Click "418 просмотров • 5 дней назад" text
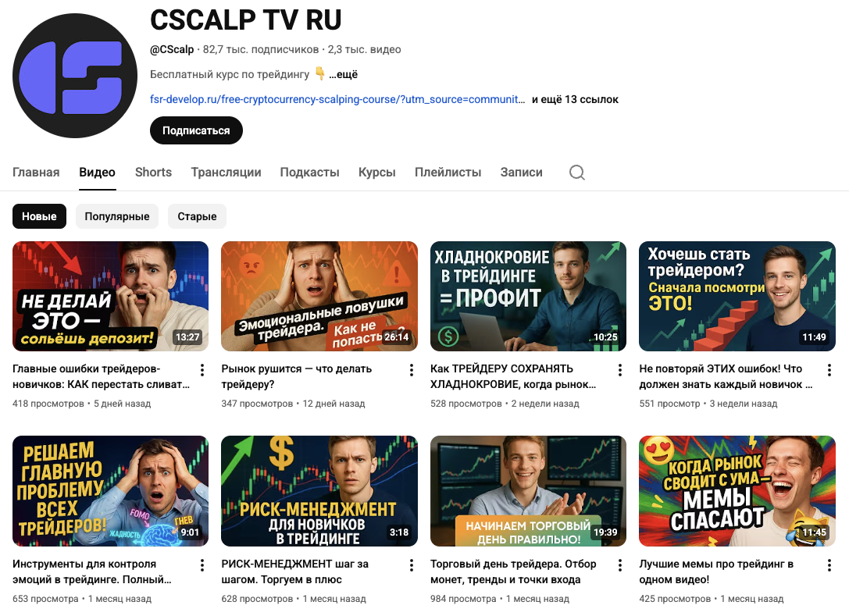 coord(82,404)
